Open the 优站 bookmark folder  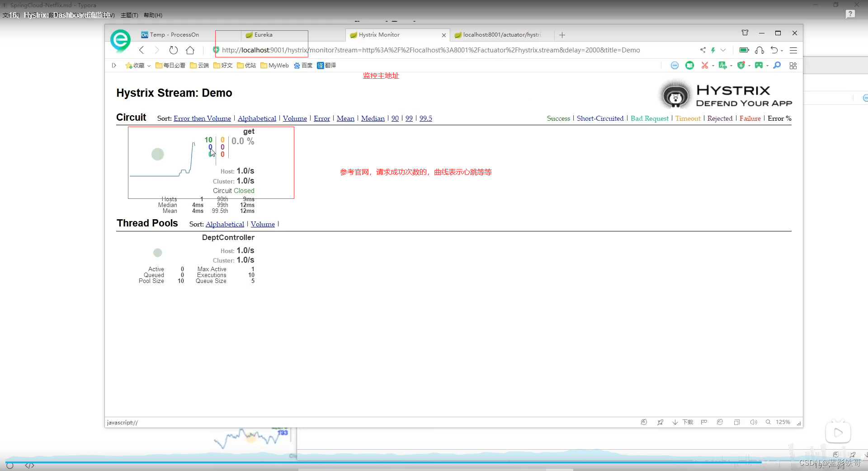tap(246, 66)
